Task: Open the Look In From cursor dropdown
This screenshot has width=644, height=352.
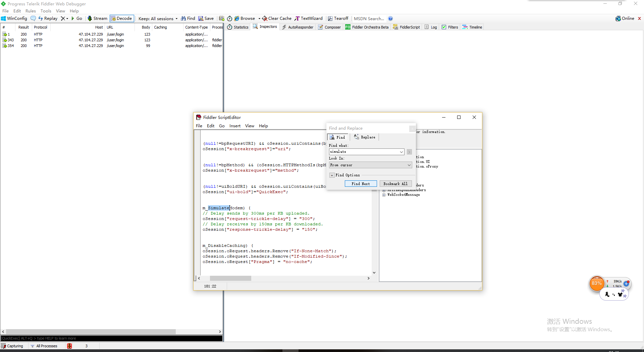Action: [370, 165]
